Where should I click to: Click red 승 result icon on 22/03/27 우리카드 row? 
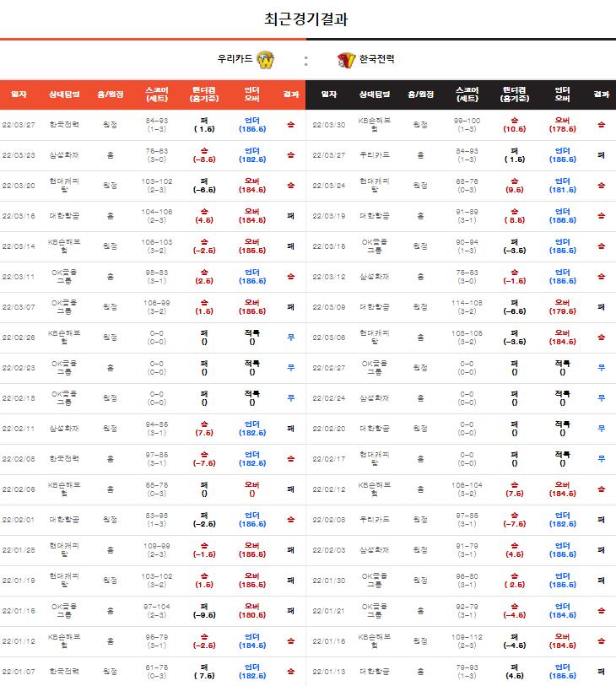(x=291, y=125)
